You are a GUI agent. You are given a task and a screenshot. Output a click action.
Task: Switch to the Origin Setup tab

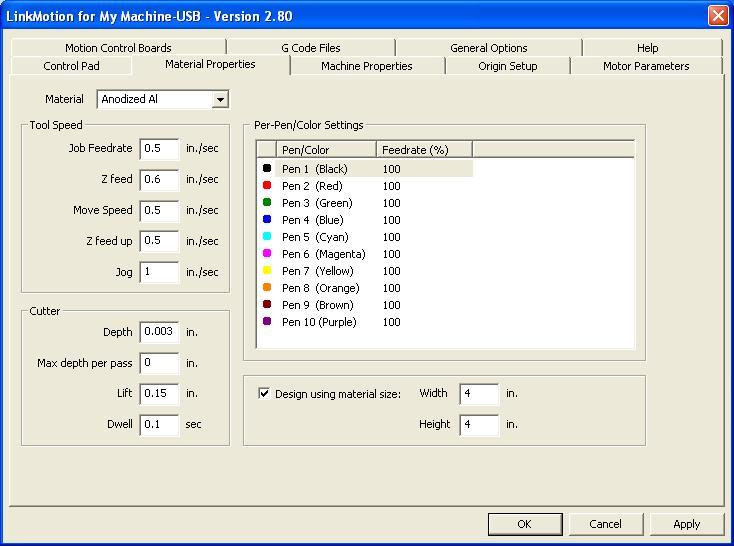507,66
